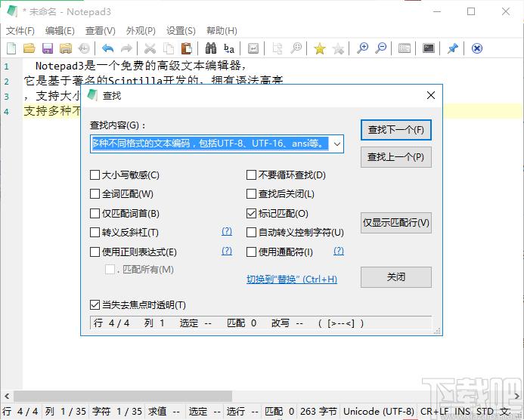Open the 外观(P) menu
The image size is (524, 420).
[141, 31]
